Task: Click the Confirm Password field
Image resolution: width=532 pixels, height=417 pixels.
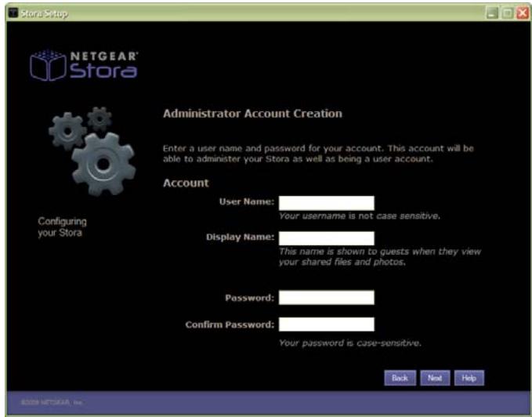Action: tap(327, 324)
